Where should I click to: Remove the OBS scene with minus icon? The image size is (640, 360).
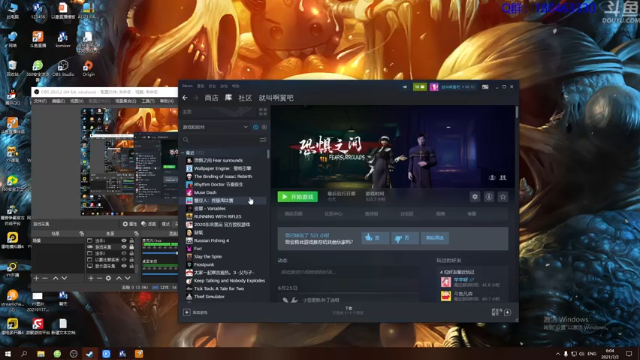45,278
